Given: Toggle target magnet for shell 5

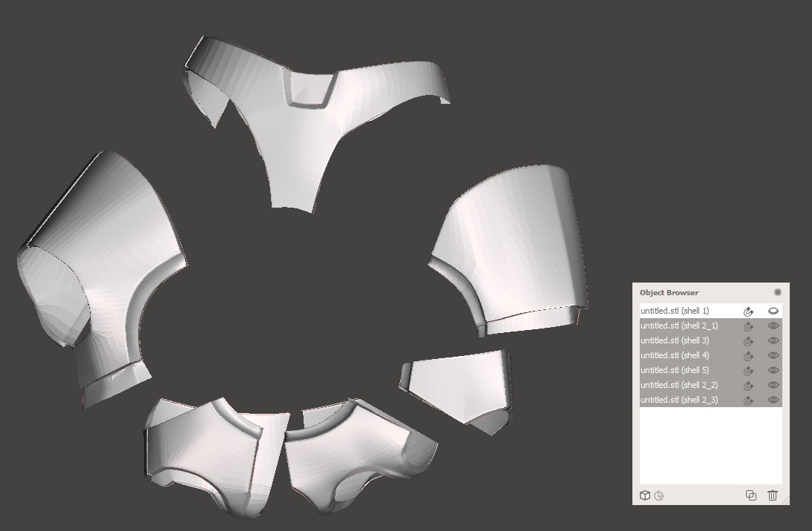Looking at the screenshot, I should tap(747, 371).
